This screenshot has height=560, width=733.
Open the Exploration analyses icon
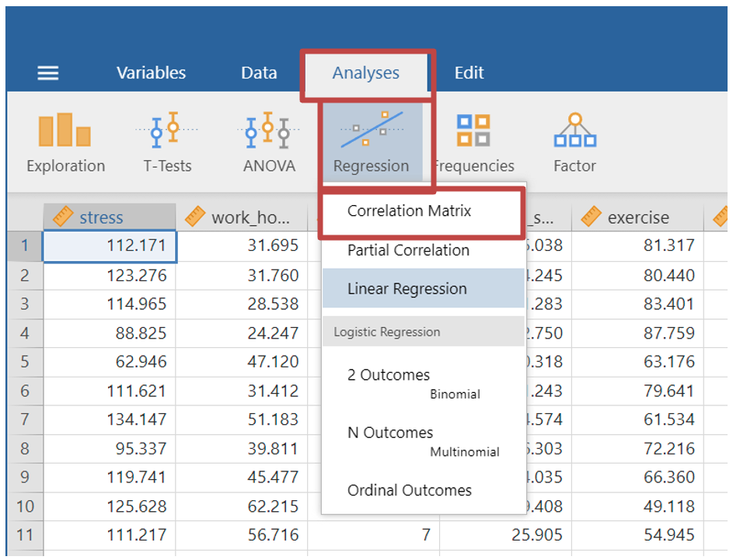coord(65,142)
